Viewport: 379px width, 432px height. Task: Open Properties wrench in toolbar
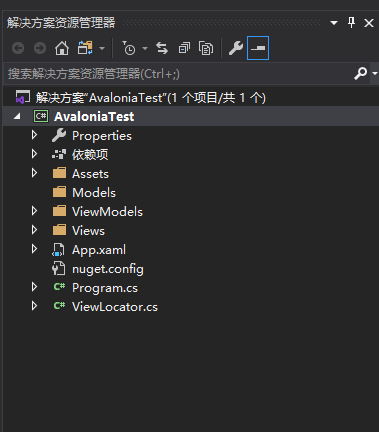236,48
